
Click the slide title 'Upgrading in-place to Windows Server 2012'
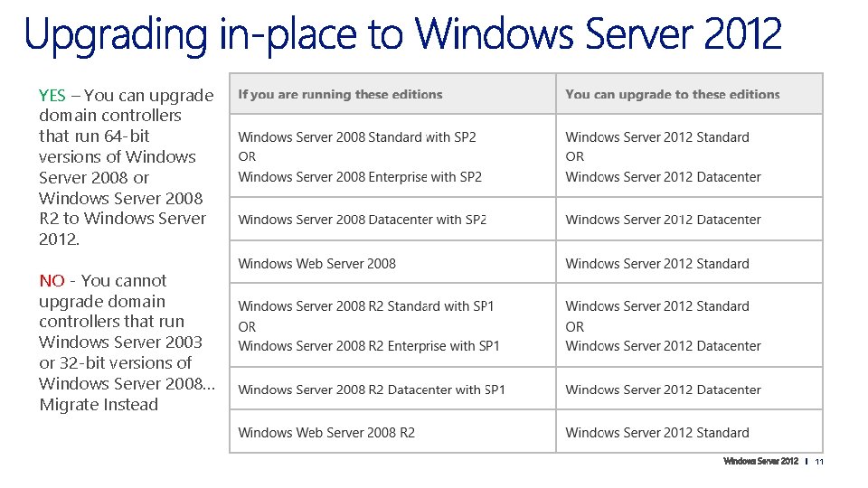(403, 34)
